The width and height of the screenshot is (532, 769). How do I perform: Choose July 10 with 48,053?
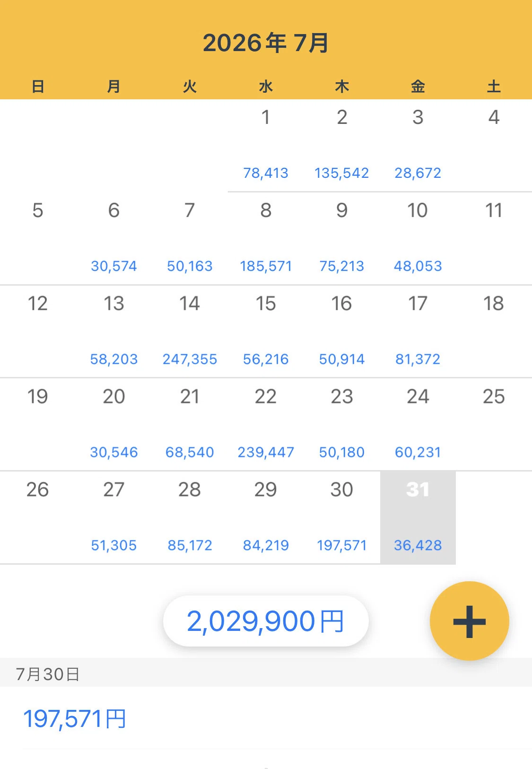(418, 238)
